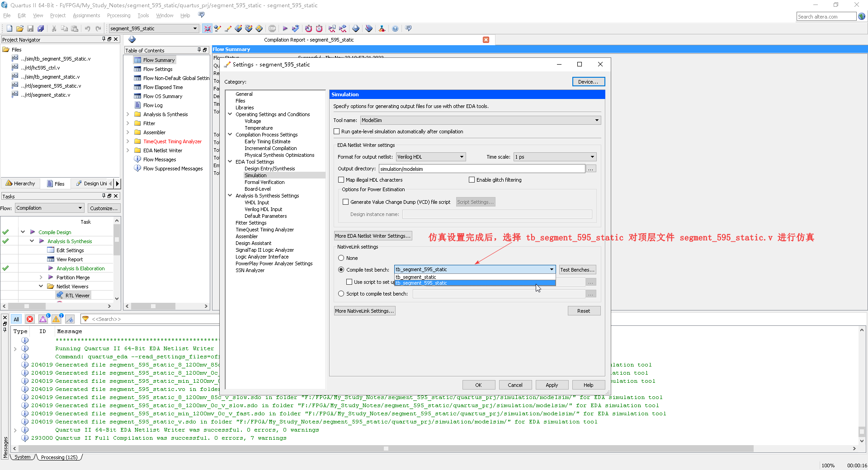
Task: Open the Assignments menu
Action: pos(86,15)
